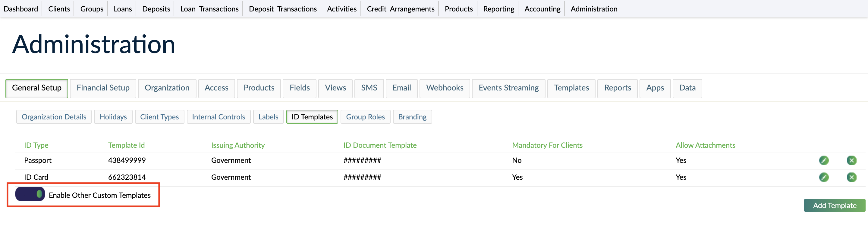Select the General Setup tab
The width and height of the screenshot is (868, 234).
point(37,88)
